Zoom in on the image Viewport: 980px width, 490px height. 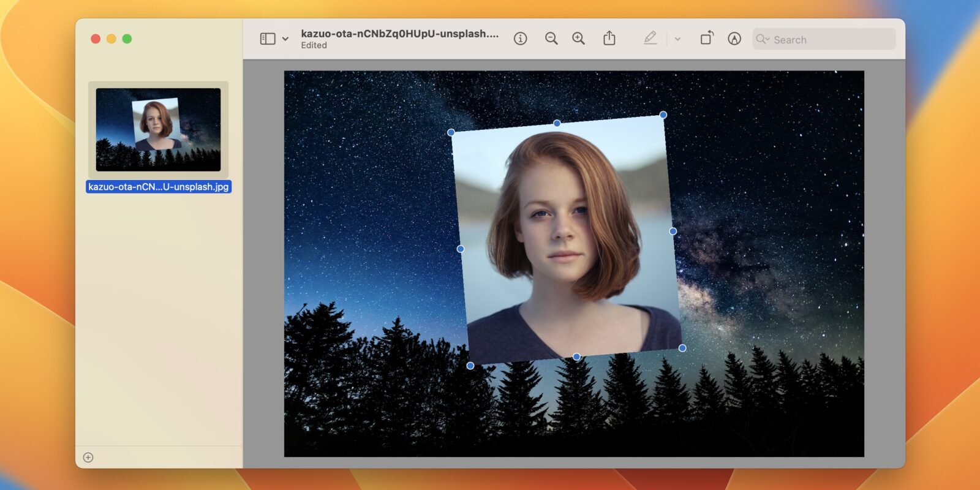click(x=578, y=39)
